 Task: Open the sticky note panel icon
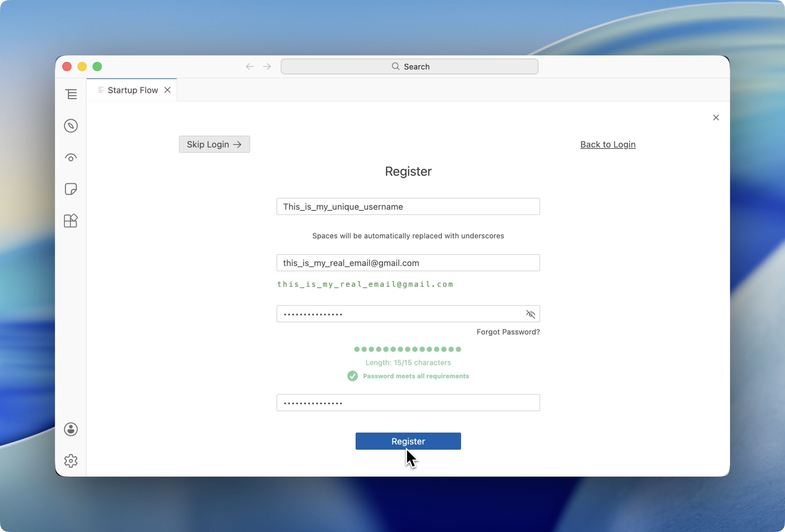[x=71, y=189]
